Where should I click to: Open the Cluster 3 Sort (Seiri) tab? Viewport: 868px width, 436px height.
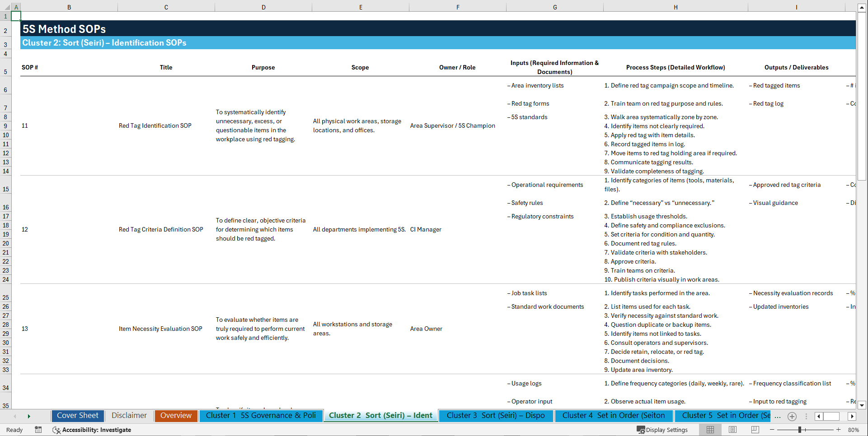tap(496, 416)
